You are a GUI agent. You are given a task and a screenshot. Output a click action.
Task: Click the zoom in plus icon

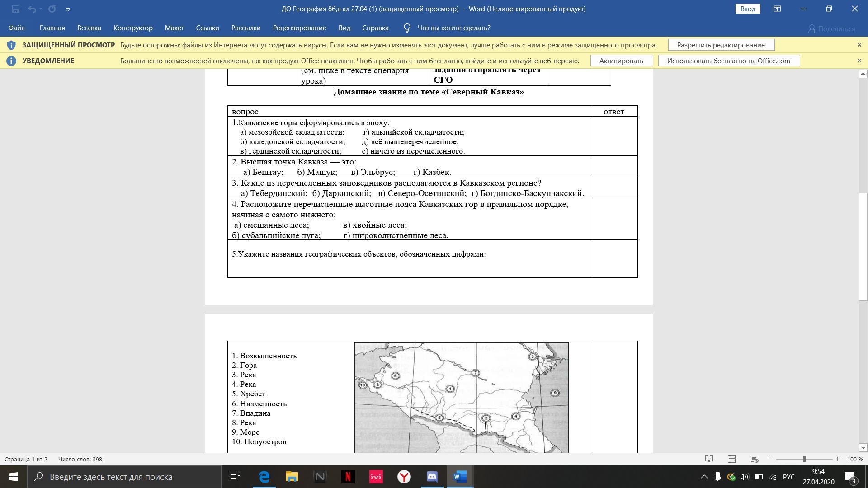[x=837, y=459]
